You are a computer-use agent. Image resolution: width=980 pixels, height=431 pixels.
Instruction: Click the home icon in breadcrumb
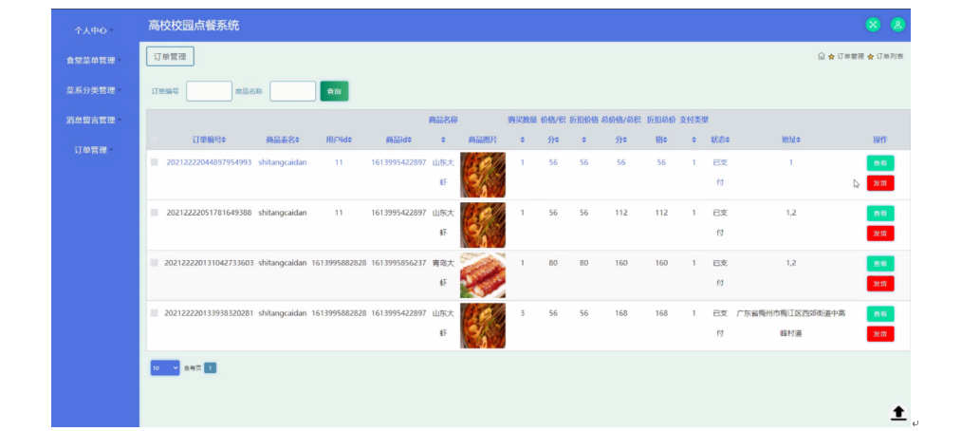point(822,56)
